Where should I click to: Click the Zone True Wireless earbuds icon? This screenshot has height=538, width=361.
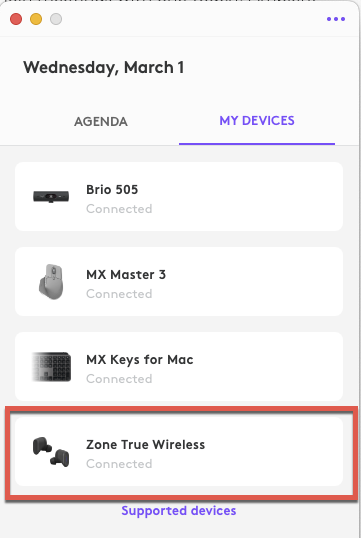(x=51, y=452)
